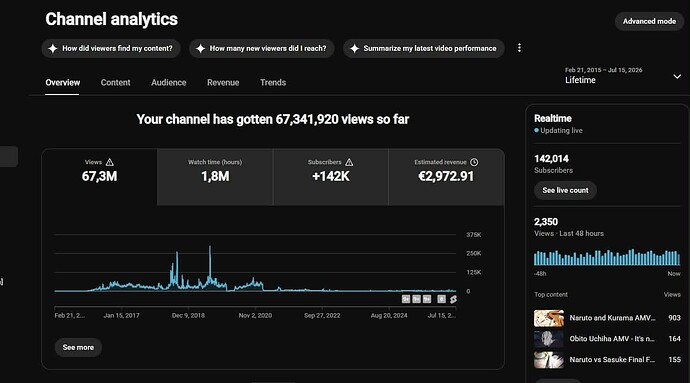Click the Advanced mode button
Screen dimensions: 690x383
(x=649, y=21)
